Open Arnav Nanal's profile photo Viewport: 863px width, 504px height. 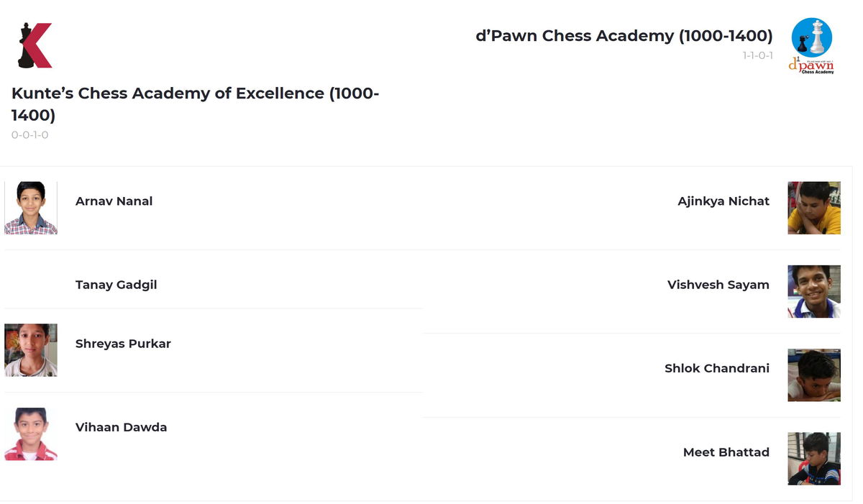(x=31, y=208)
